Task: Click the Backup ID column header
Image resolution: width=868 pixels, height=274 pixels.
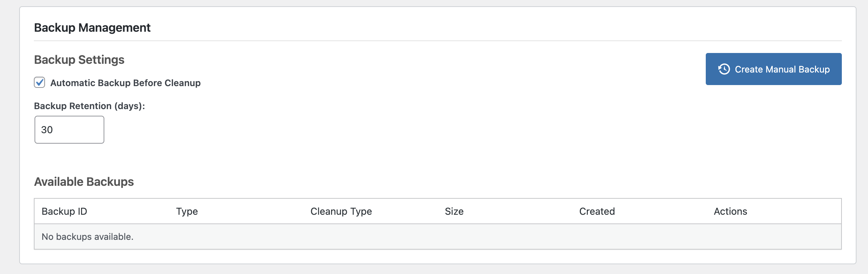Action: 64,211
